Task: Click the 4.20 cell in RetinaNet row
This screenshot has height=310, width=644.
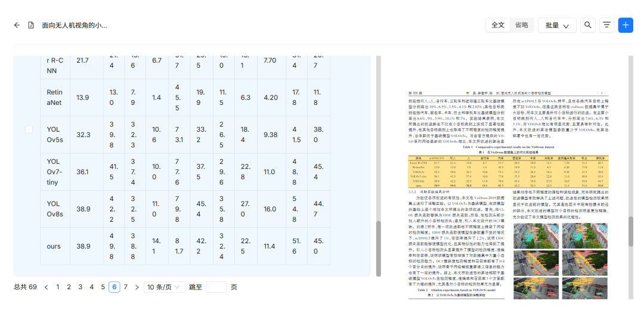Action: 270,97
